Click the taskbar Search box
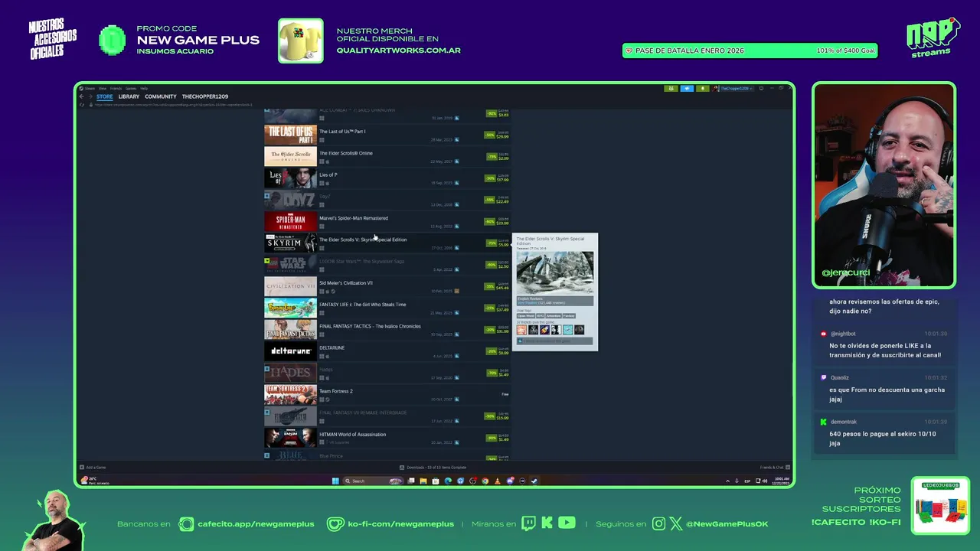The image size is (980, 551). [x=374, y=481]
